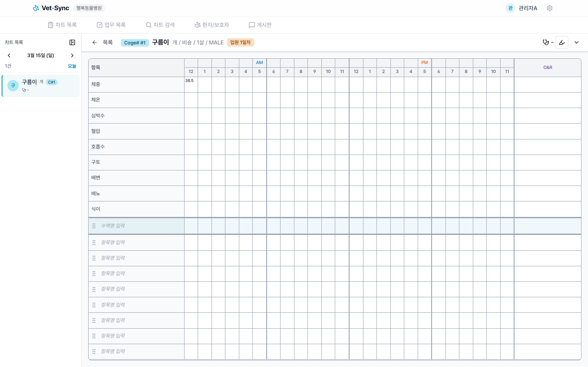The image size is (588, 367).
Task: Click the 38.5 cell in 체중 row
Action: [x=191, y=84]
